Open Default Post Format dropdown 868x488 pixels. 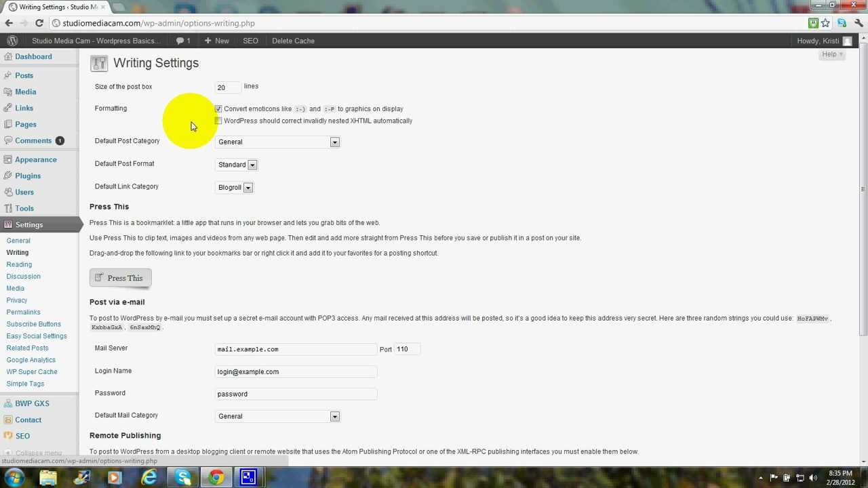tap(236, 165)
